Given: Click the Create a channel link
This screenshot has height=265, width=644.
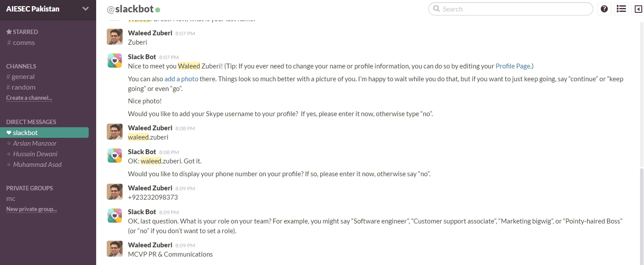Looking at the screenshot, I should click(29, 98).
